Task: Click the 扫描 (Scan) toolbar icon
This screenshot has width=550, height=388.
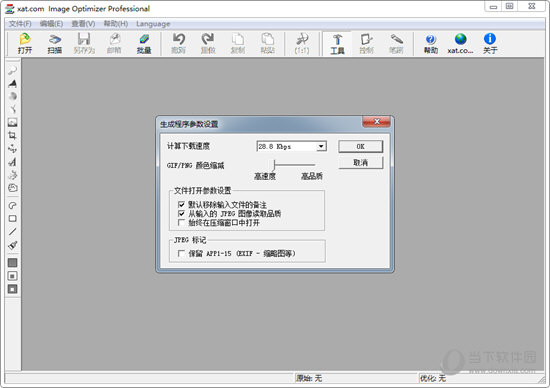Action: pos(54,43)
